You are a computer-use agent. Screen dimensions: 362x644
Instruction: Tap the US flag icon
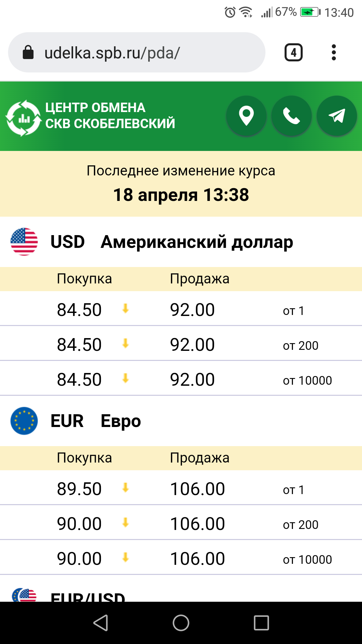pos(24,241)
